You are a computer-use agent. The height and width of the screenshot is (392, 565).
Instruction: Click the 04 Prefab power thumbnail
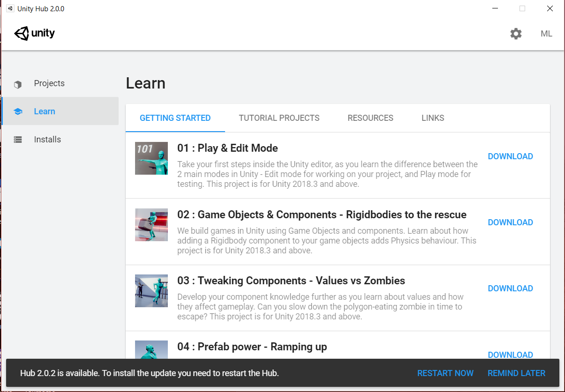(151, 349)
